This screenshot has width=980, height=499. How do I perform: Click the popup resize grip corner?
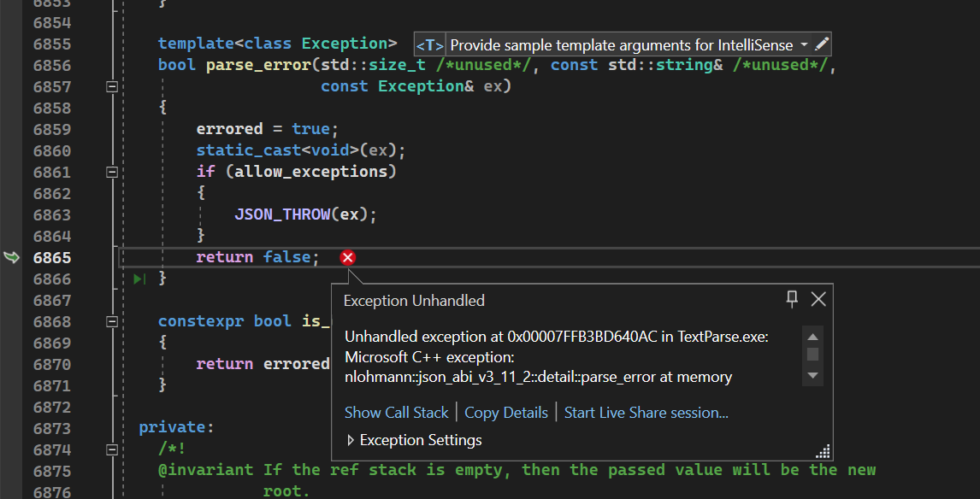coord(824,451)
